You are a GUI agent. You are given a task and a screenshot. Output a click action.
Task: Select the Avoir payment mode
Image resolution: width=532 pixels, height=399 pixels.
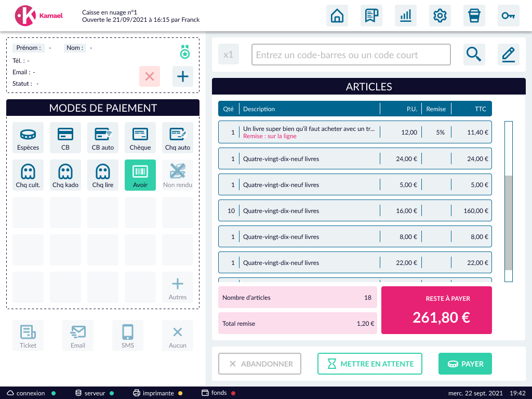point(140,175)
